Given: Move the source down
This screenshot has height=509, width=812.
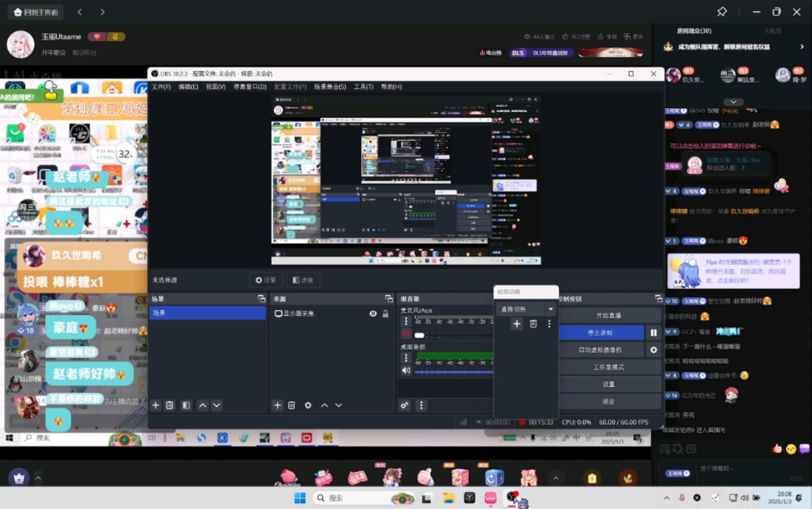Looking at the screenshot, I should point(338,405).
